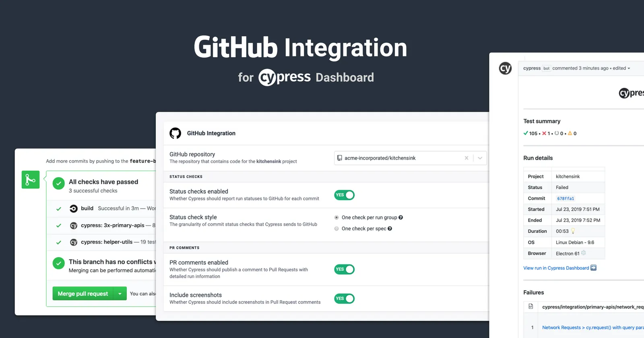
Task: Click the Cypress bot avatar icon
Action: click(x=505, y=68)
